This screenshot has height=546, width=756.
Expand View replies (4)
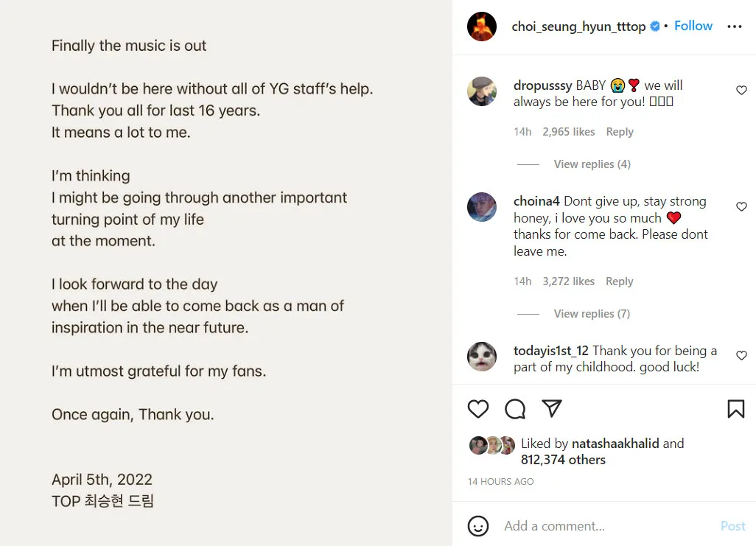coord(592,164)
